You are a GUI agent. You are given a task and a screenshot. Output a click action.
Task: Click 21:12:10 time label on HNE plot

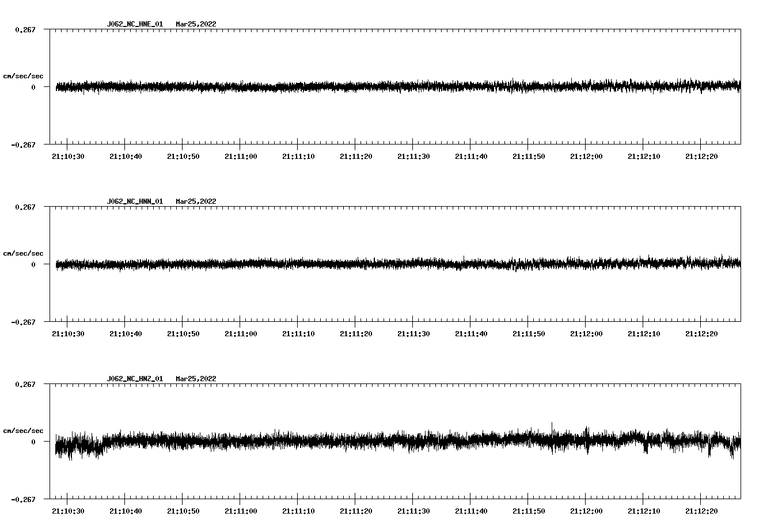(x=644, y=157)
